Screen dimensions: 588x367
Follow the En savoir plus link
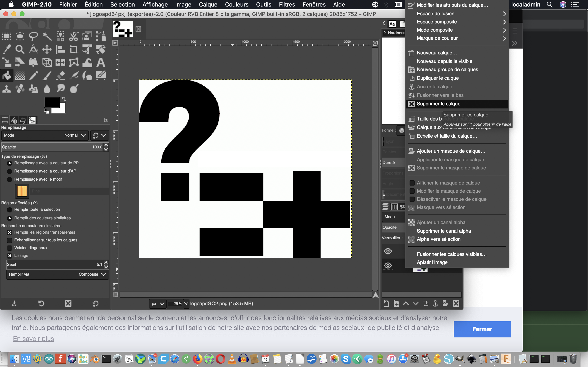click(33, 339)
